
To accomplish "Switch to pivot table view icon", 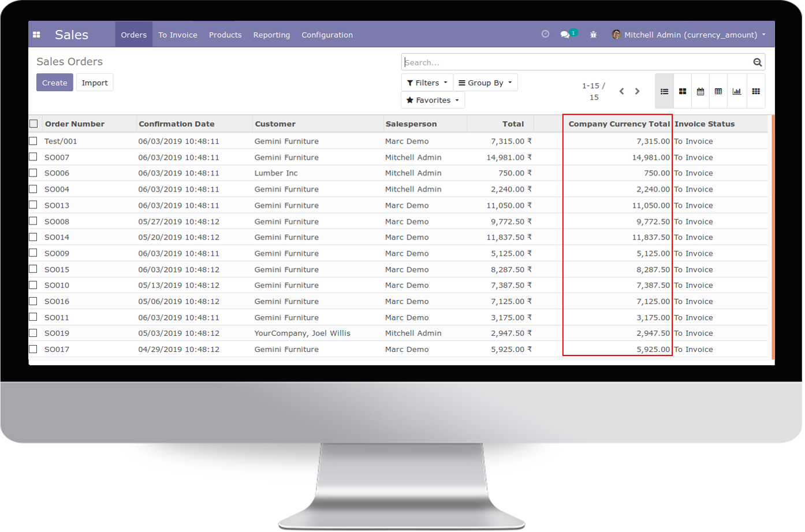I will (x=718, y=91).
